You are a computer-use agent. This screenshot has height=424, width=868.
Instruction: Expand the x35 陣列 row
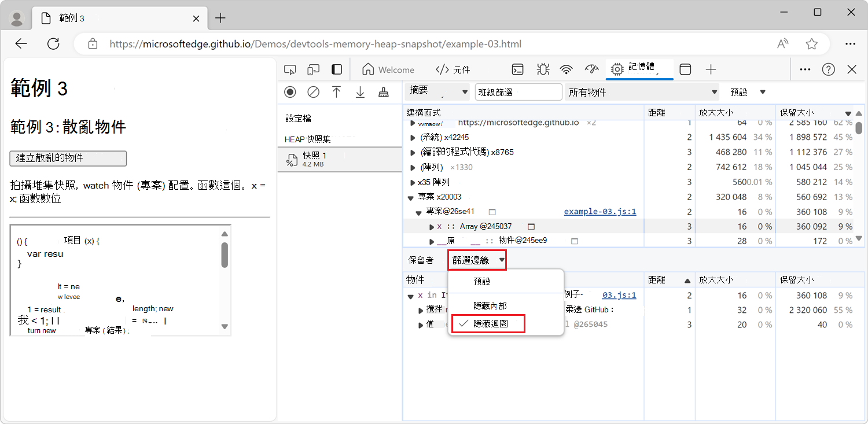click(x=413, y=182)
